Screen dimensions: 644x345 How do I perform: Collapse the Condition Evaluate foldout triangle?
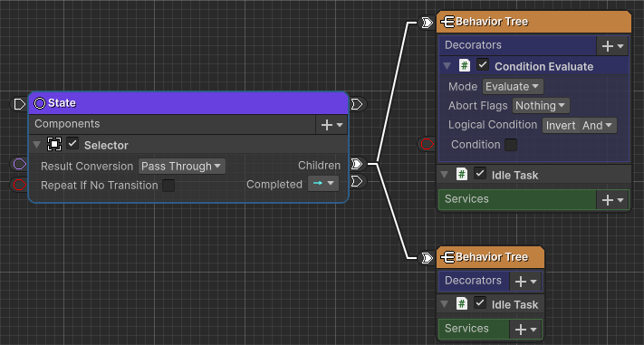click(x=447, y=66)
